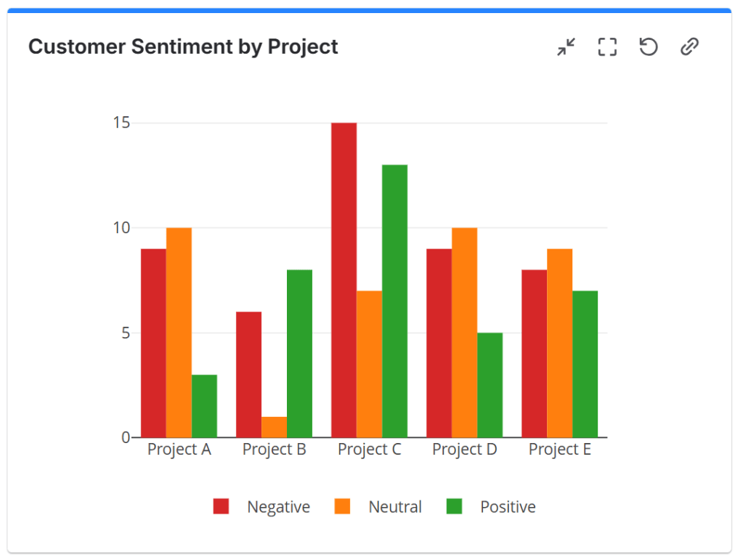
Task: Click the green Positive legend swatch
Action: (454, 507)
